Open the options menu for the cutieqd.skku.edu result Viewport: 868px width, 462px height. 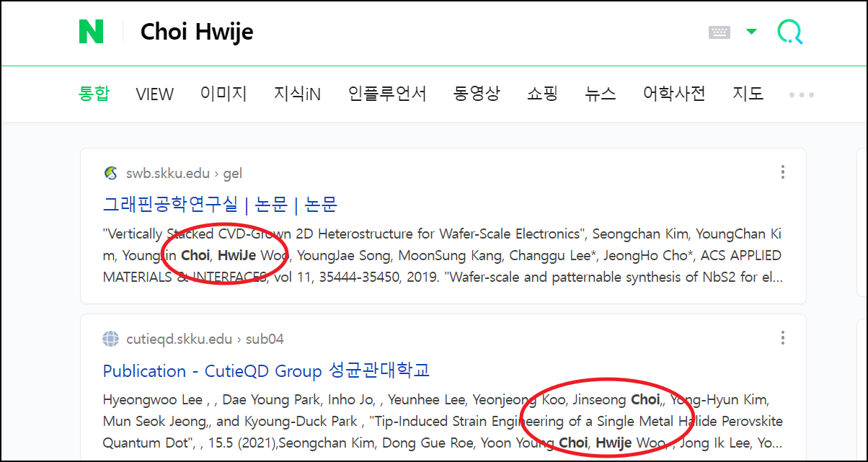(783, 338)
